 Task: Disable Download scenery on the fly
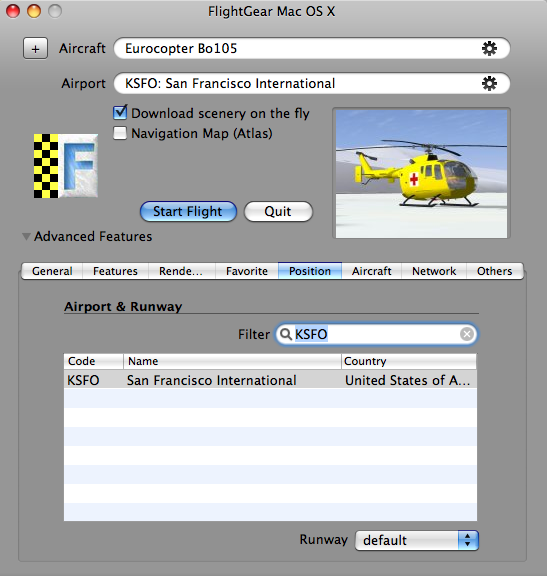tap(120, 112)
